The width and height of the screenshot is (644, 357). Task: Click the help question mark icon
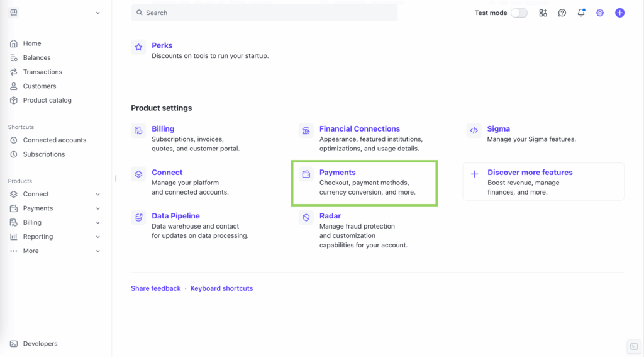(562, 13)
